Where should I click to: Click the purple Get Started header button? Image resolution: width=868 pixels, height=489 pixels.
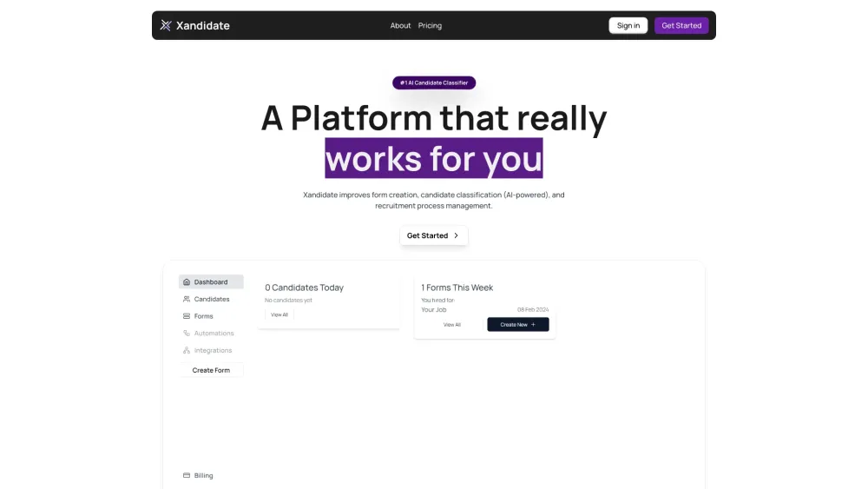click(681, 25)
